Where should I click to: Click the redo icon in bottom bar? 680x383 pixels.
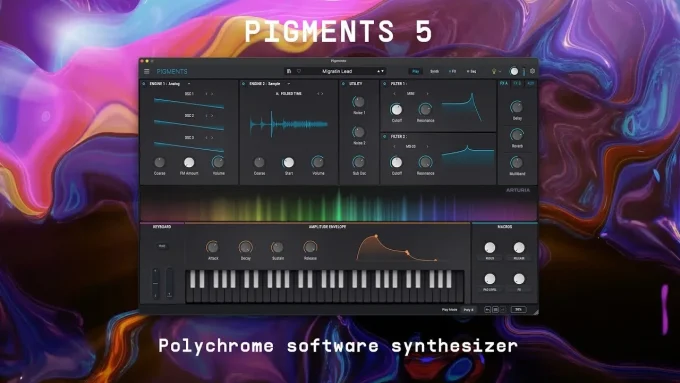coord(503,310)
